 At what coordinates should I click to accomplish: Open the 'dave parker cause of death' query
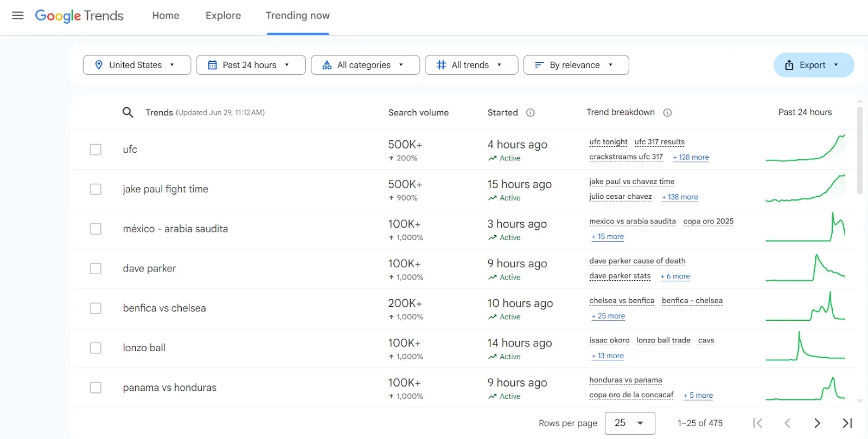[x=637, y=261]
